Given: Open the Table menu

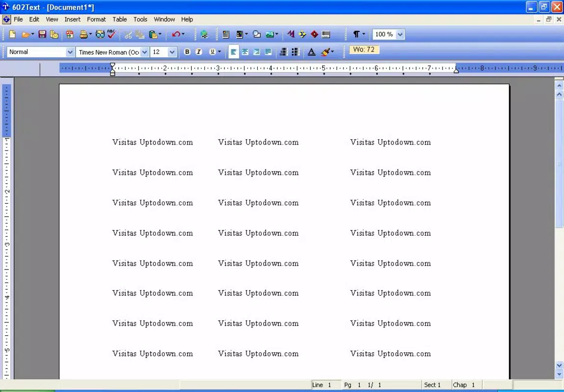Looking at the screenshot, I should click(120, 20).
